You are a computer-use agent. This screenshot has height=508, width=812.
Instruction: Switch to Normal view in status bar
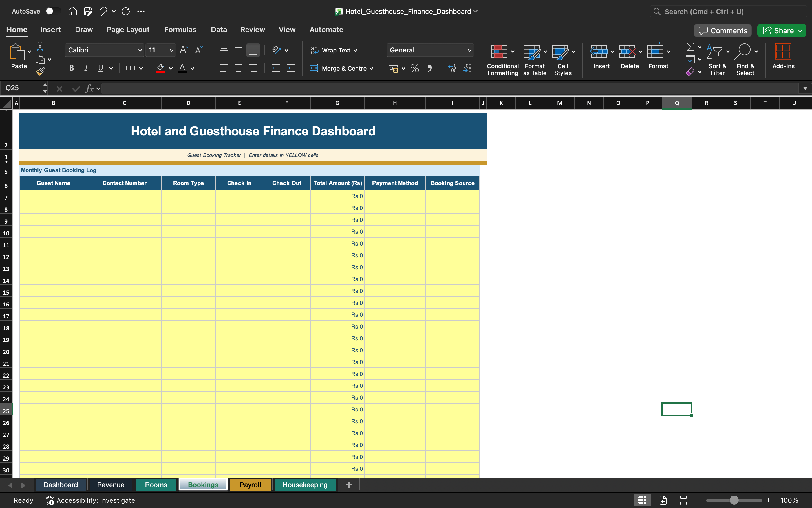(x=642, y=500)
